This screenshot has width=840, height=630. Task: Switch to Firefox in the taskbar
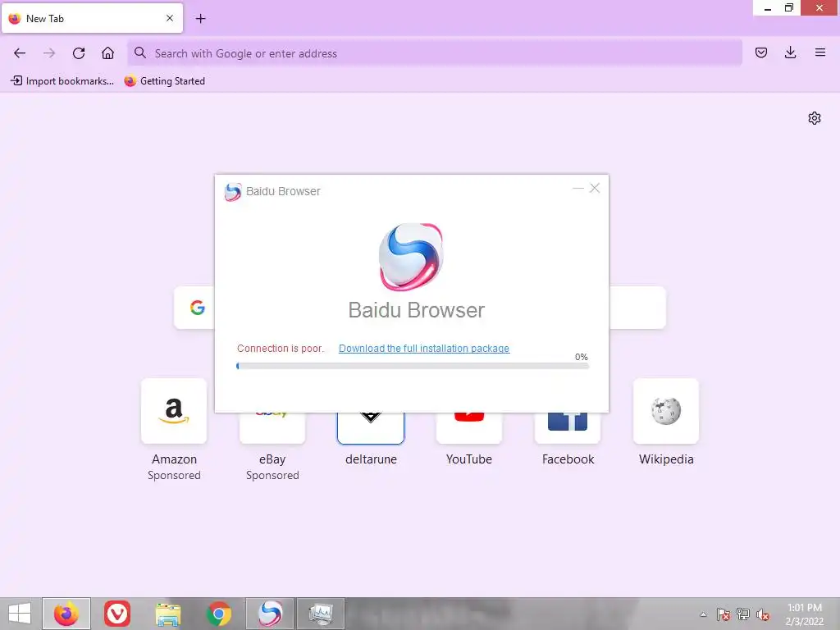(x=66, y=614)
